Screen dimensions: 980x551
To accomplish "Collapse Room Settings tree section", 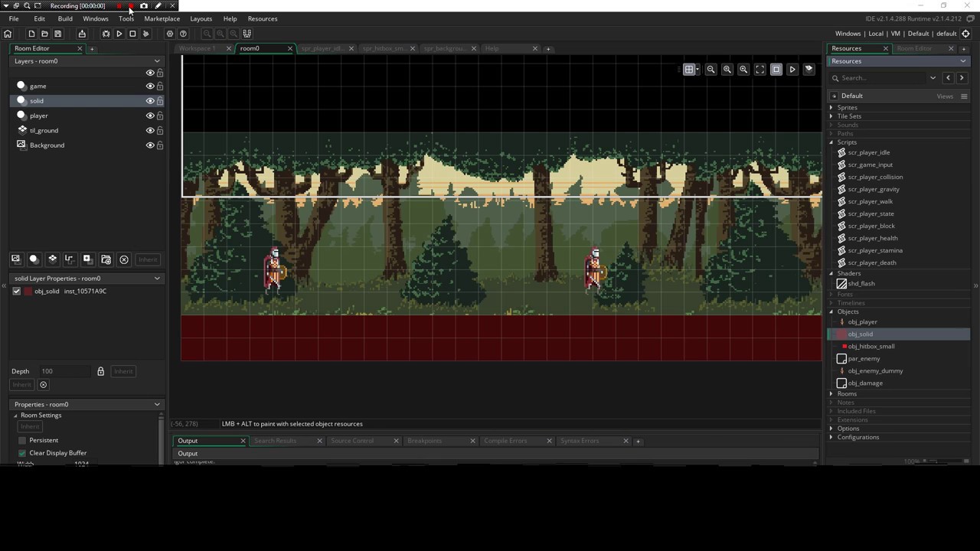I will pos(15,416).
